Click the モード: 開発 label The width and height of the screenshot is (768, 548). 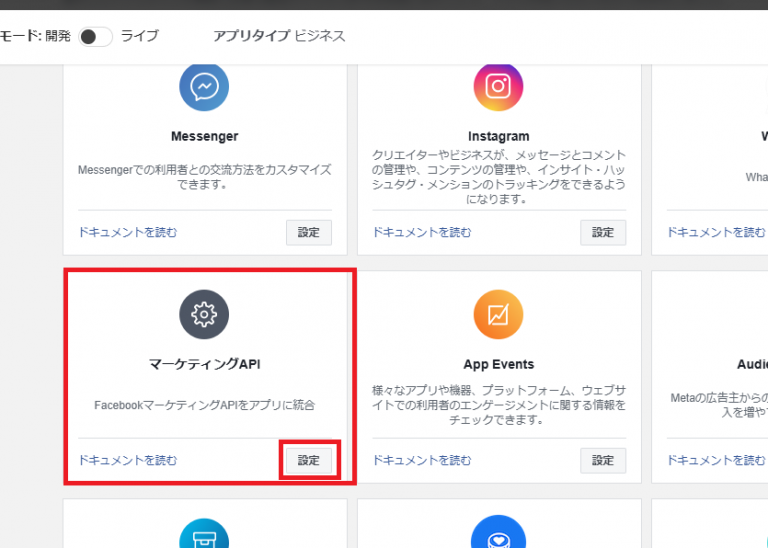35,36
